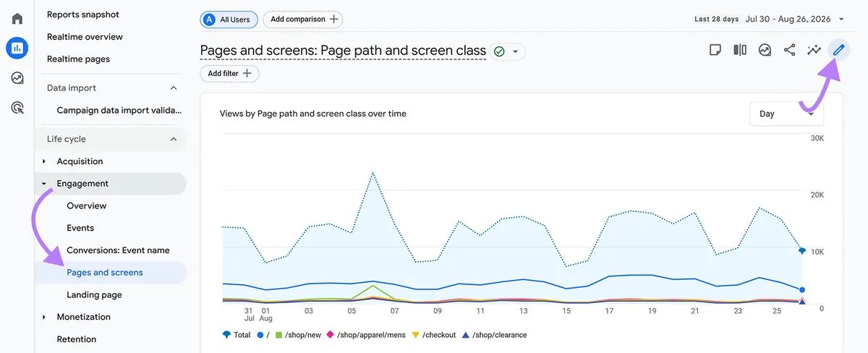The image size is (868, 353).
Task: Click the annotations note icon
Action: point(715,50)
